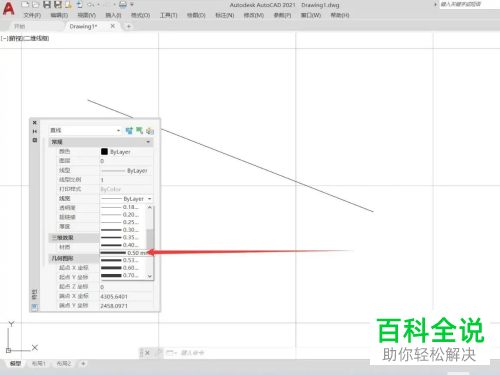500x375 pixels.
Task: Click the linetype ByLayer field
Action: [x=126, y=171]
